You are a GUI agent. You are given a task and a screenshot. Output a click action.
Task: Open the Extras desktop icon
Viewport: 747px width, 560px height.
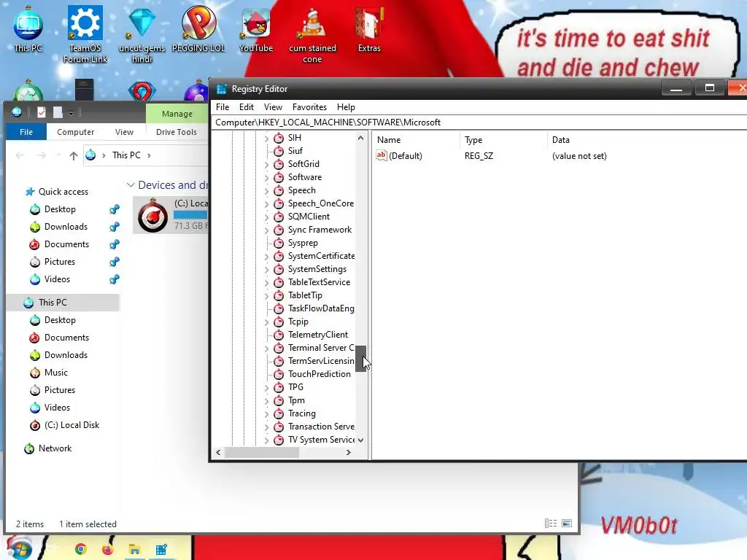coord(369,28)
